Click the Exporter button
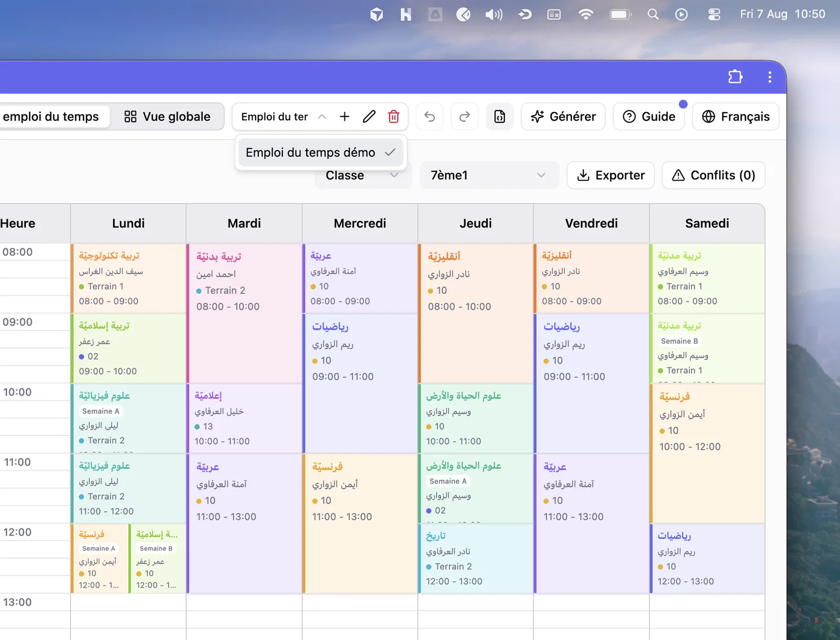The width and height of the screenshot is (840, 640). (611, 175)
